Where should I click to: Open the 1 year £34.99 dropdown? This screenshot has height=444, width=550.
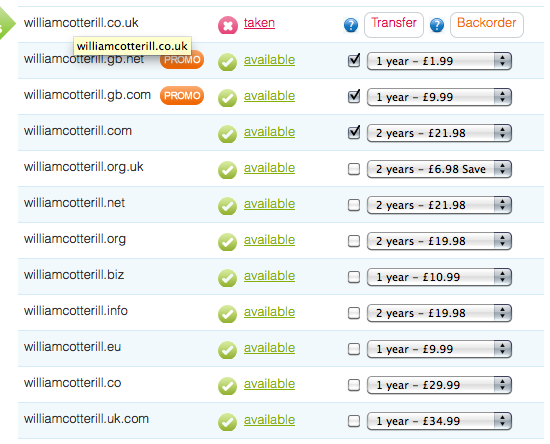coord(439,421)
